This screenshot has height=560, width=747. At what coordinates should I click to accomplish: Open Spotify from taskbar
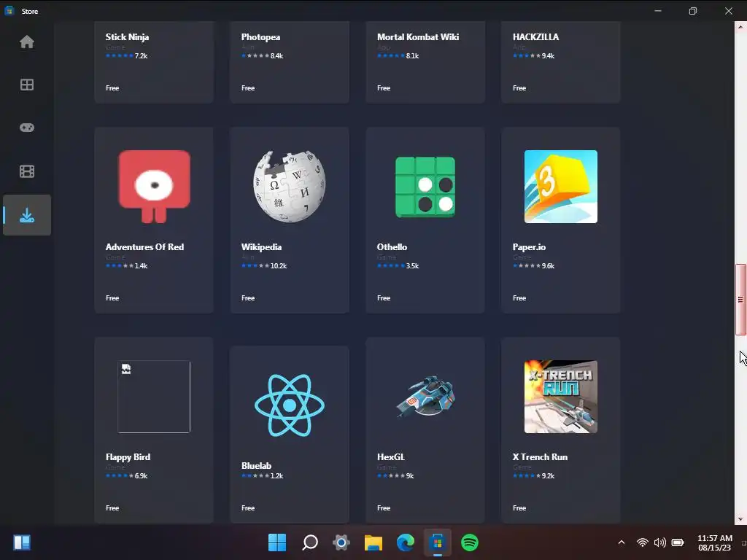tap(470, 542)
